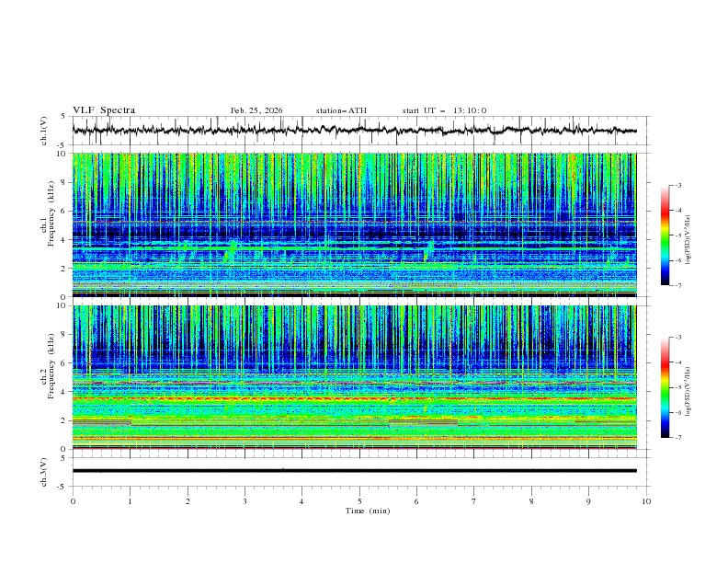Click the "6" kHz tick on ch.1 axis
The height and width of the screenshot is (563, 728).
64,212
